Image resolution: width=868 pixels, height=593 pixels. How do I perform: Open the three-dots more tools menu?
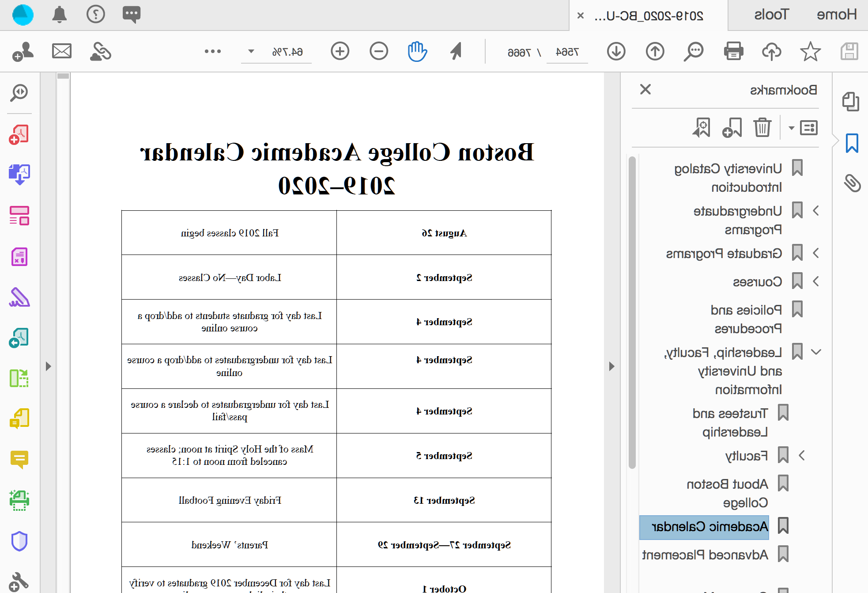click(x=213, y=51)
